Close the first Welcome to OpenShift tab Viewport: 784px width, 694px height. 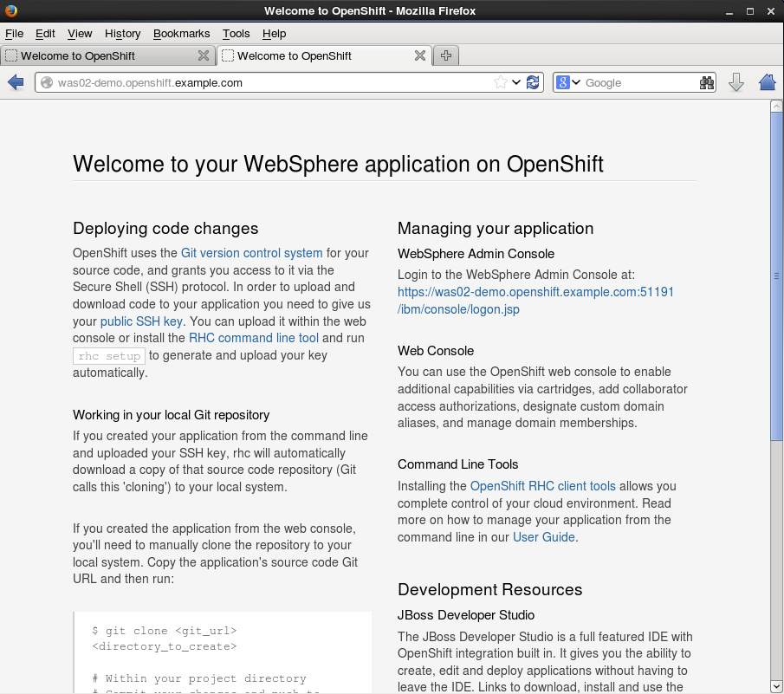coord(204,55)
